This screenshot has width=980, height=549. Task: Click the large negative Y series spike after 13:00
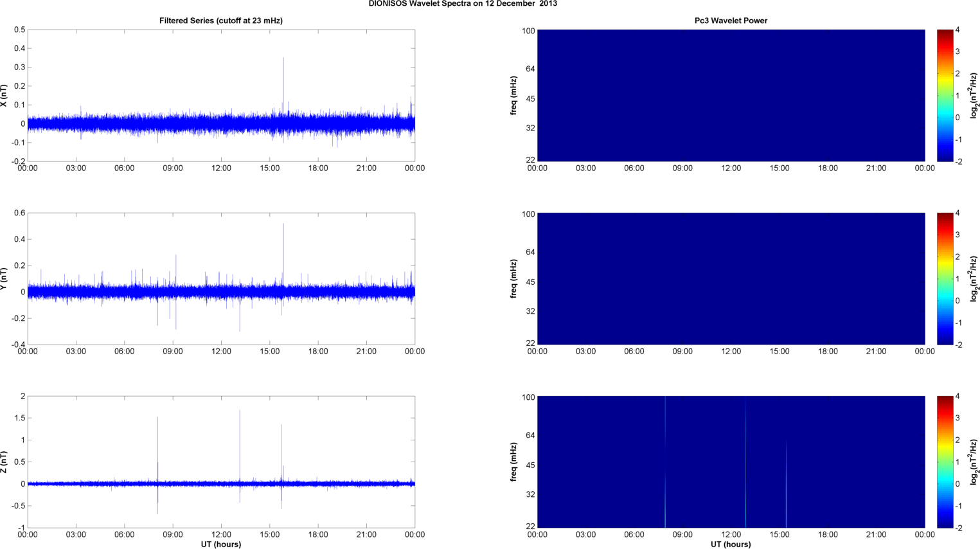coord(240,315)
